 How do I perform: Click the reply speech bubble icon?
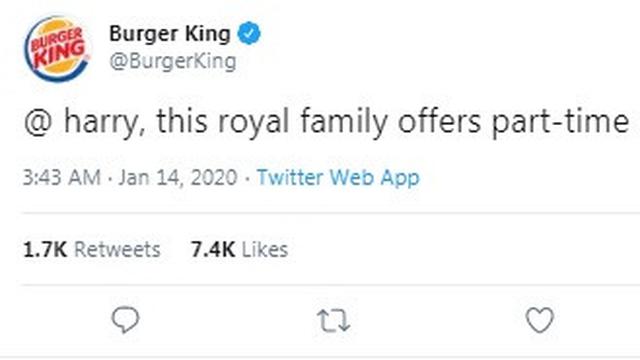126,320
